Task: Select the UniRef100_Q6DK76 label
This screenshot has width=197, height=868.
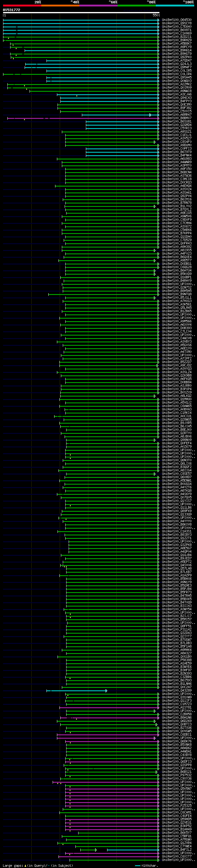Action: coord(177,741)
